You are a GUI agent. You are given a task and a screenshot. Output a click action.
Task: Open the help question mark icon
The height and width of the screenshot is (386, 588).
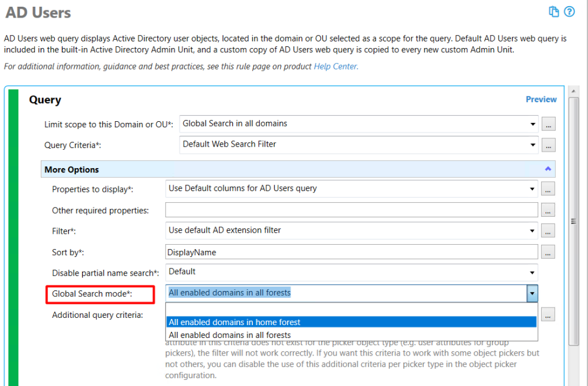click(x=569, y=12)
